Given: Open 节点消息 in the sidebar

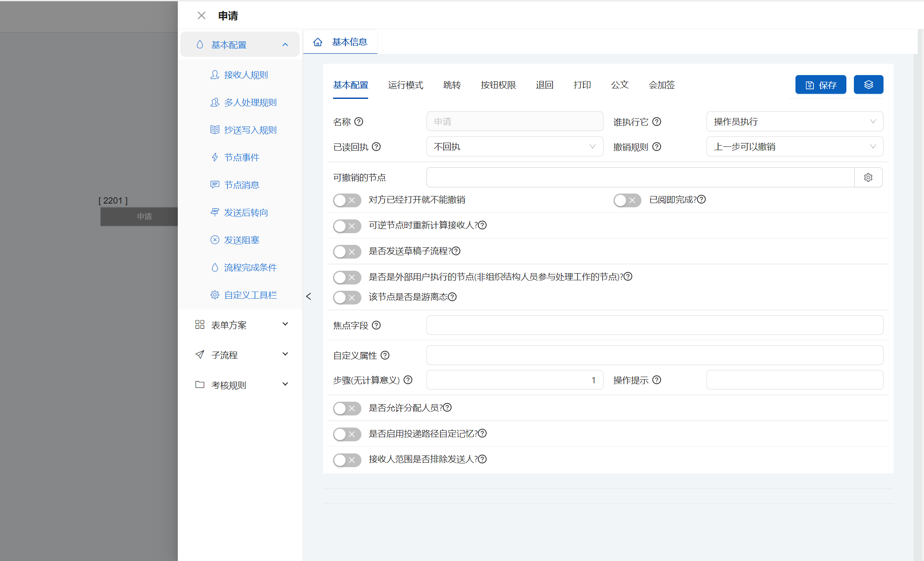Looking at the screenshot, I should [x=235, y=185].
